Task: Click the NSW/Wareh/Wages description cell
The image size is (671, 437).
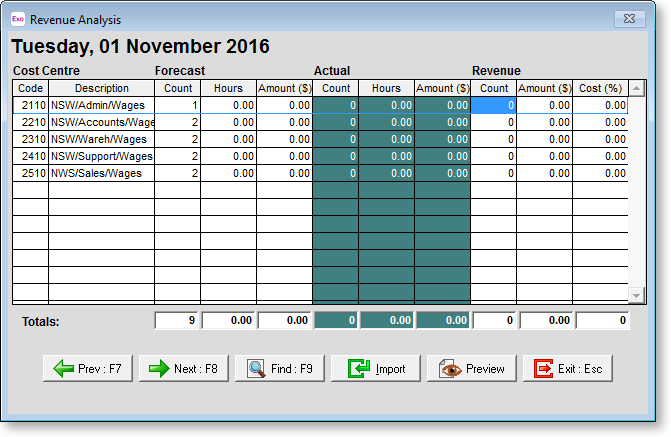Action: (x=101, y=139)
